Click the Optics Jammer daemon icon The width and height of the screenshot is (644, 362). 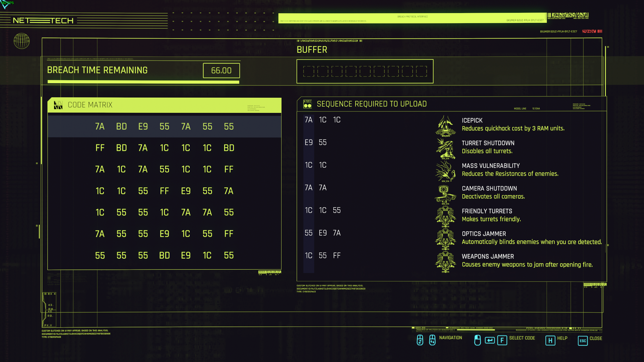click(445, 239)
